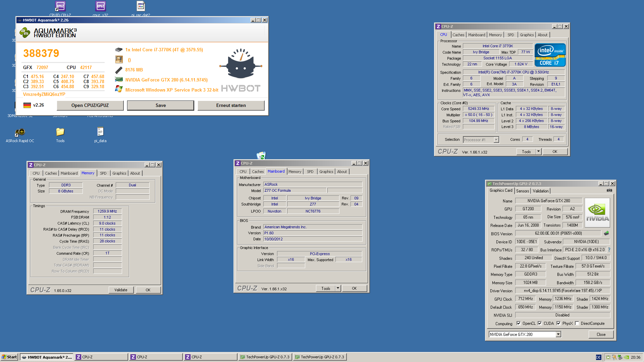Click the Close button in GPU-Z

(x=601, y=335)
